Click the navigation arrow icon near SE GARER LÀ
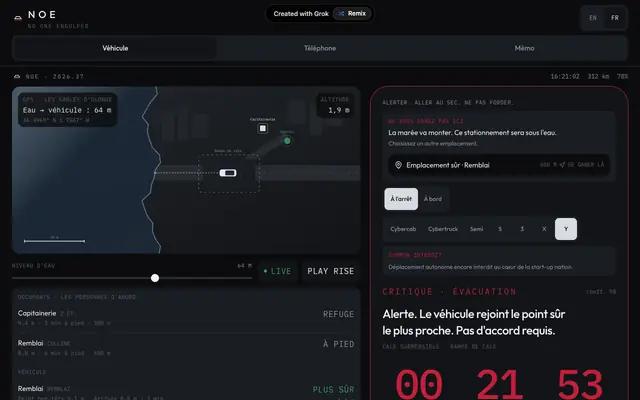Screen dimensions: 640x400 [x=562, y=165]
